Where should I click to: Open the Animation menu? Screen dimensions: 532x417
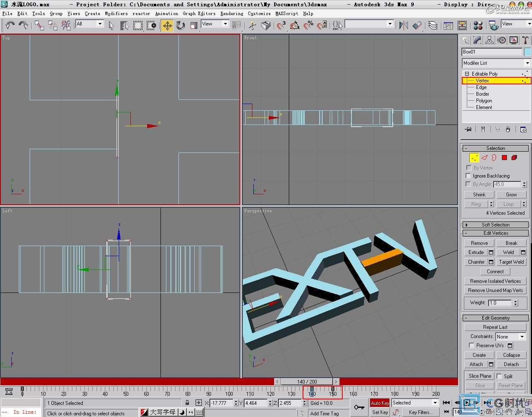click(166, 13)
